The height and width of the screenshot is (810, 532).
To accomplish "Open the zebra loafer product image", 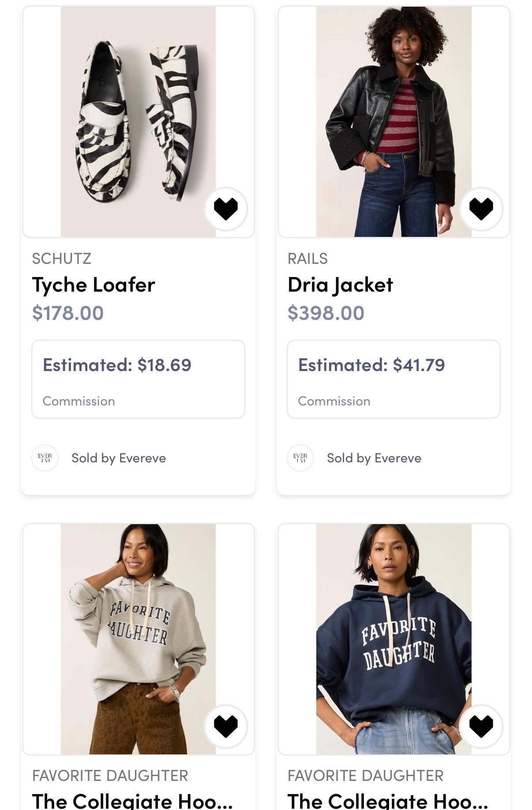I will pyautogui.click(x=138, y=121).
